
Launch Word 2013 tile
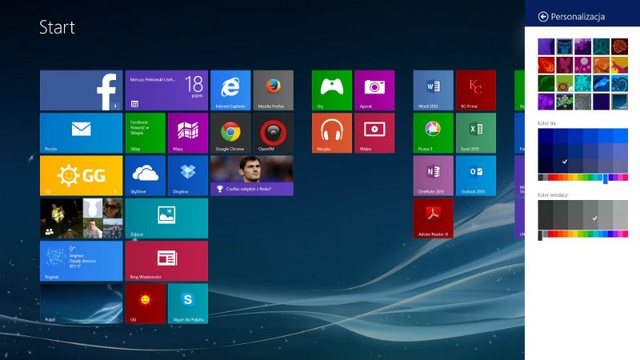coord(433,90)
